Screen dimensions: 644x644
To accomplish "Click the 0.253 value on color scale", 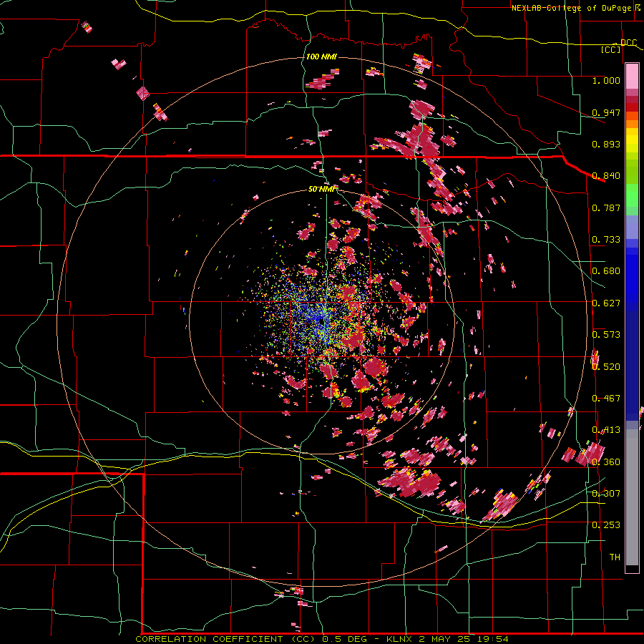I will 606,525.
